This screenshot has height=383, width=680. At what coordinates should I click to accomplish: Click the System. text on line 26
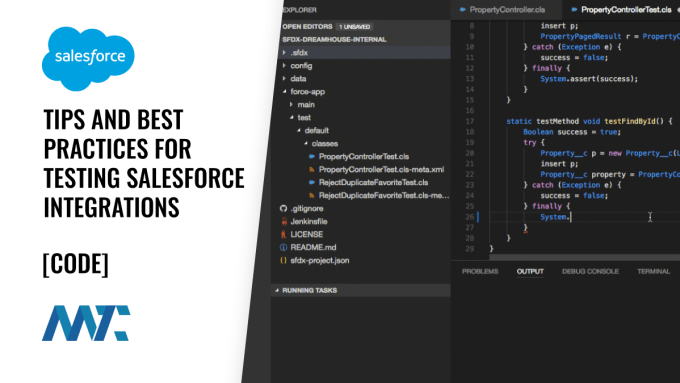click(x=555, y=217)
